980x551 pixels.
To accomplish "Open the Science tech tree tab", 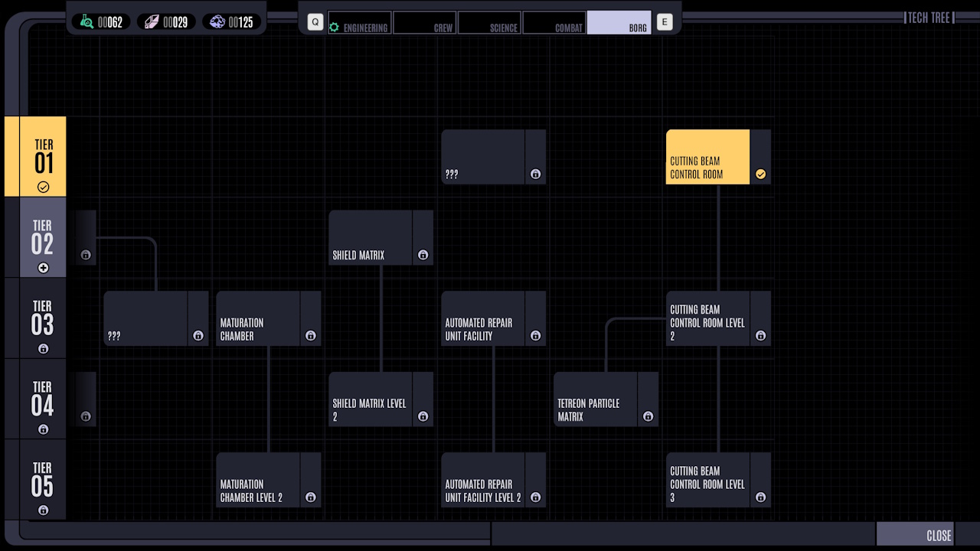I will pyautogui.click(x=488, y=23).
